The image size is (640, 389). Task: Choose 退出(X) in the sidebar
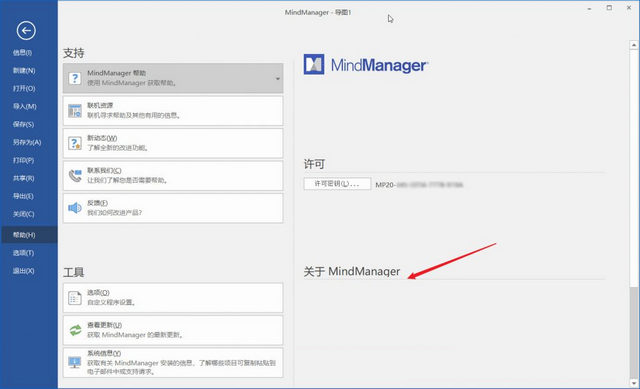pos(23,271)
